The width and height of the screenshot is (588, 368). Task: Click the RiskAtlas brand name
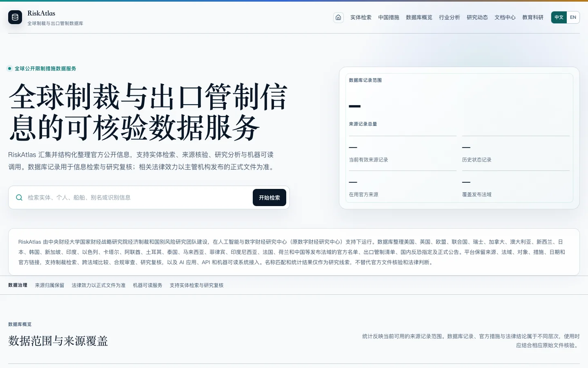[41, 13]
